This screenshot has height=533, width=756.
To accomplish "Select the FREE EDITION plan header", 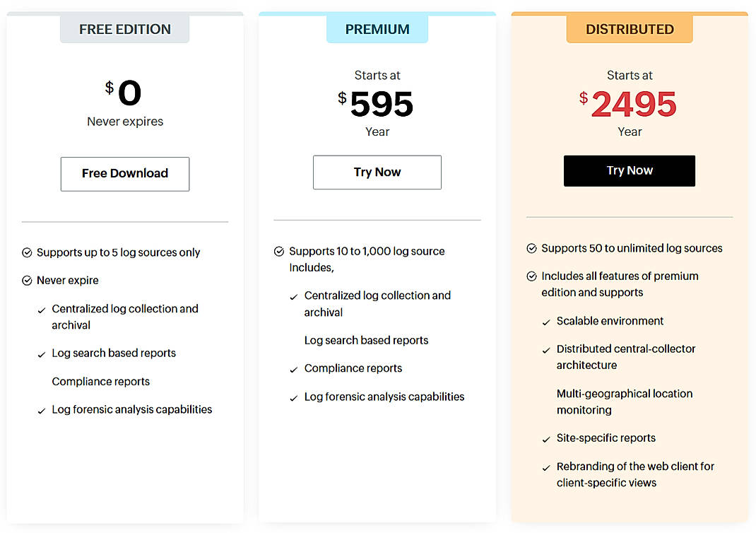I will pos(124,29).
